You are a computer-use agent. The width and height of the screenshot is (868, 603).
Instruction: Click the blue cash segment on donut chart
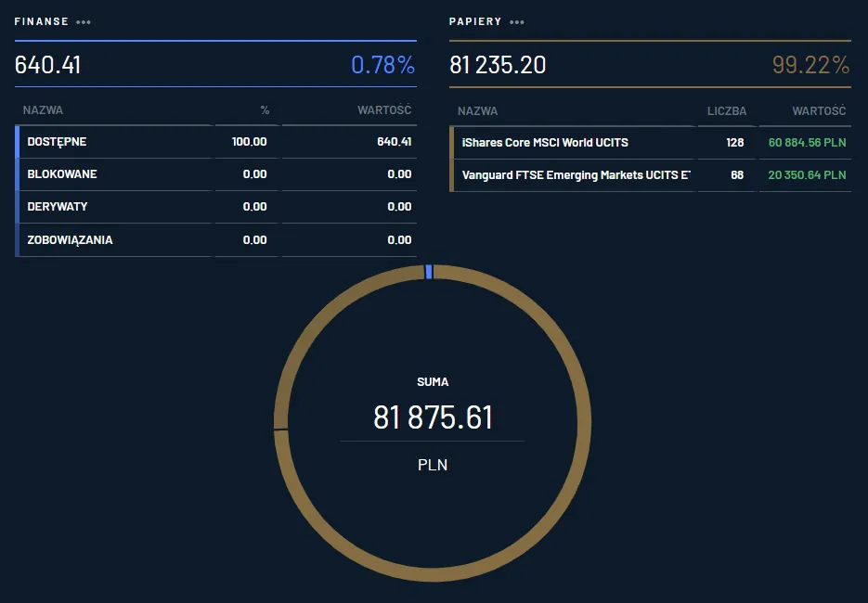click(428, 271)
